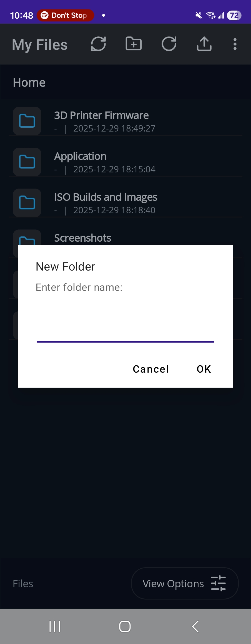Tap the folder icon beside ISO Builds and Images
Viewport: 251px width, 644px height.
(x=27, y=202)
